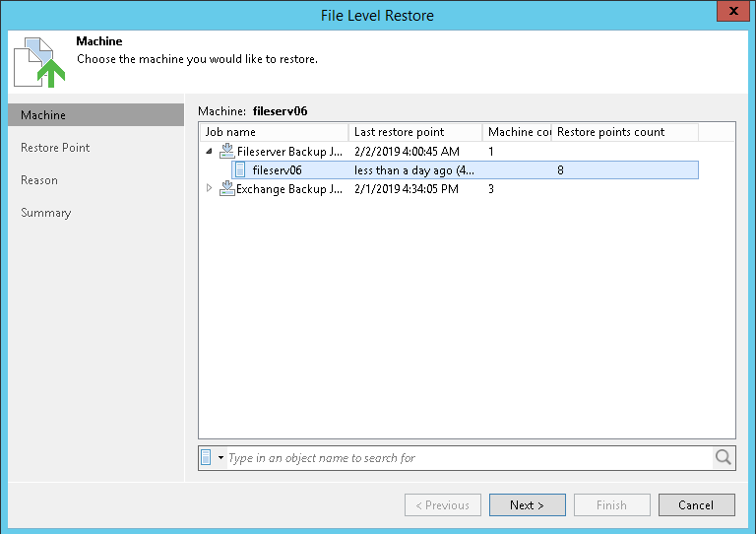Image resolution: width=756 pixels, height=534 pixels.
Task: Click the Fileserver Backup job icon
Action: 226,152
